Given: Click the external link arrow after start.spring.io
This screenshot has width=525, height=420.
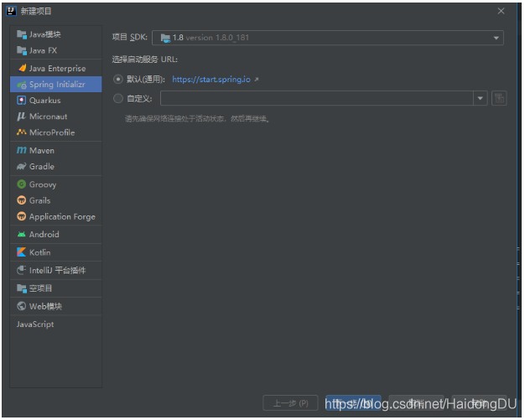Looking at the screenshot, I should 256,80.
